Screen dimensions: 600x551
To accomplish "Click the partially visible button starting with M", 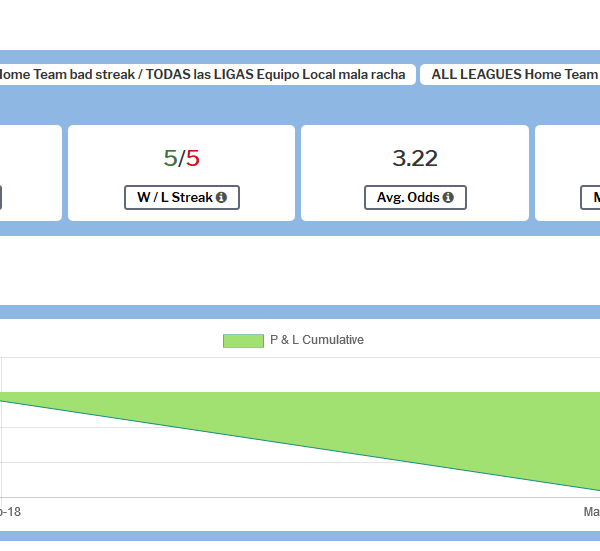I will [x=591, y=198].
